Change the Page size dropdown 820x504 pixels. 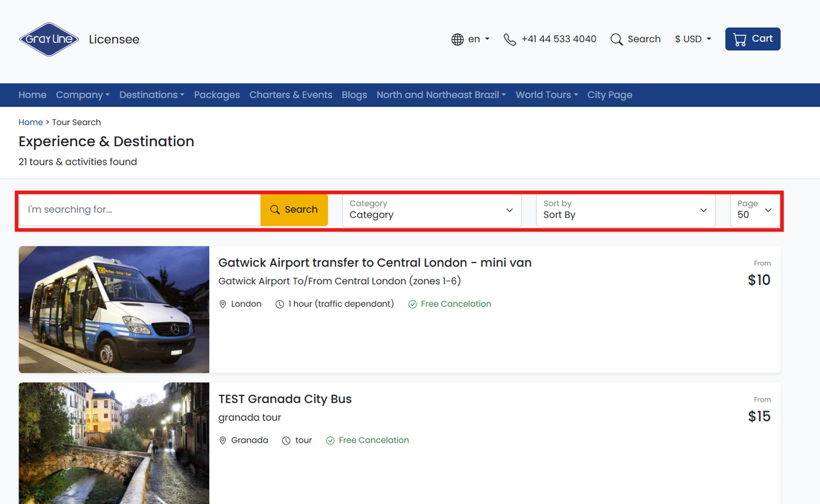[755, 210]
